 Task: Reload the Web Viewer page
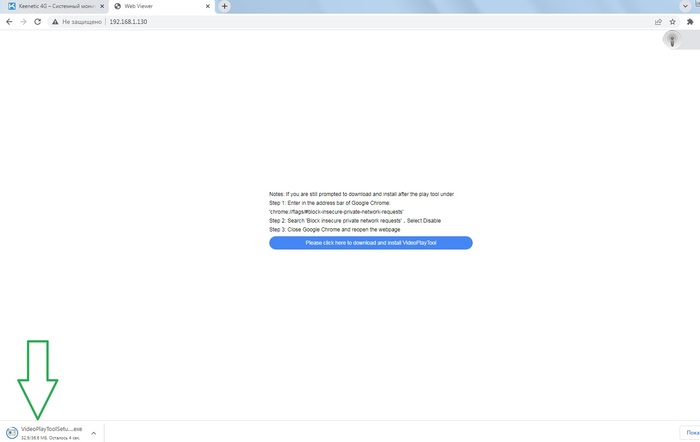(x=37, y=21)
